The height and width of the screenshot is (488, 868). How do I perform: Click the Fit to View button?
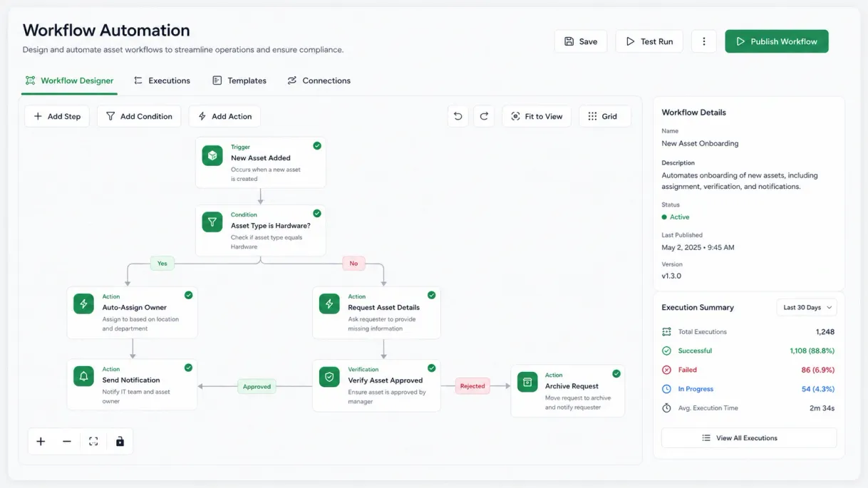pos(537,116)
